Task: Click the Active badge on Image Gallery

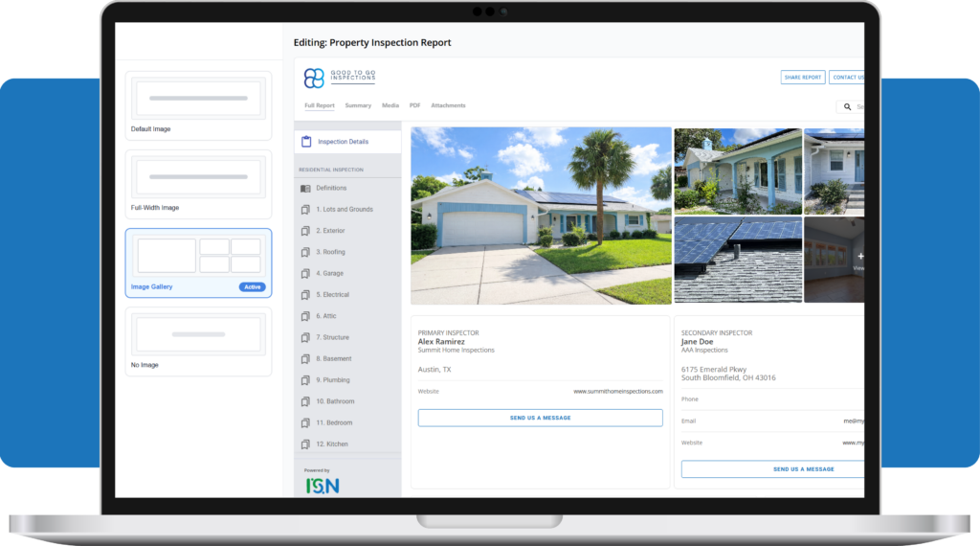Action: click(x=253, y=287)
